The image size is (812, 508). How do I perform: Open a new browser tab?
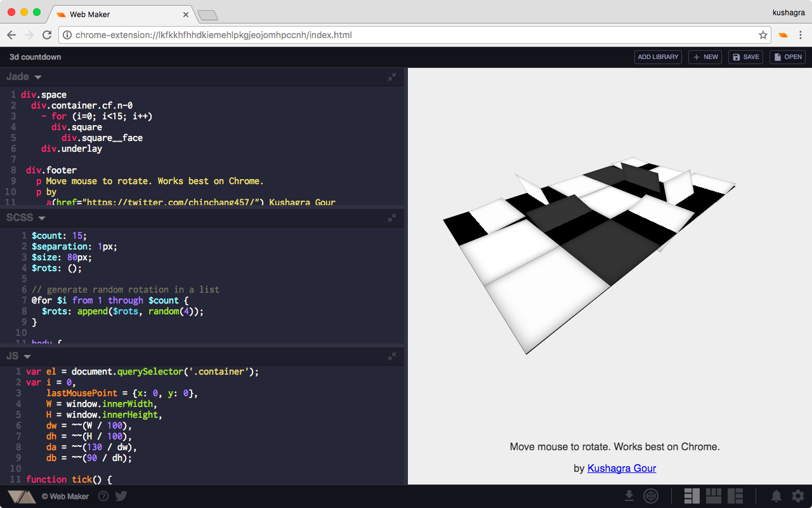(x=207, y=15)
